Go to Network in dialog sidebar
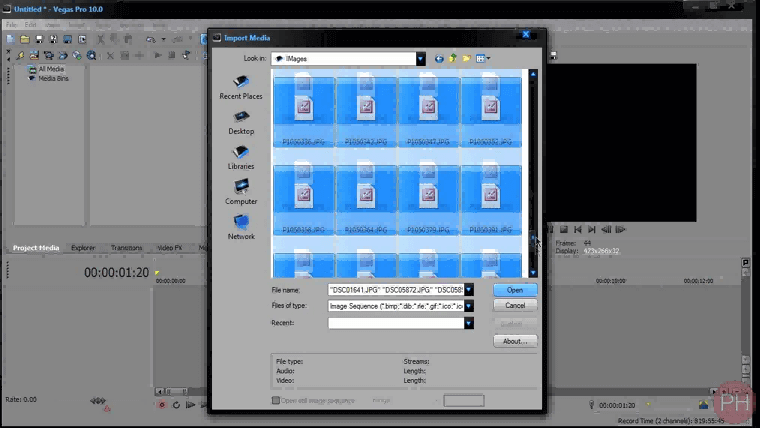This screenshot has width=760, height=428. [241, 227]
